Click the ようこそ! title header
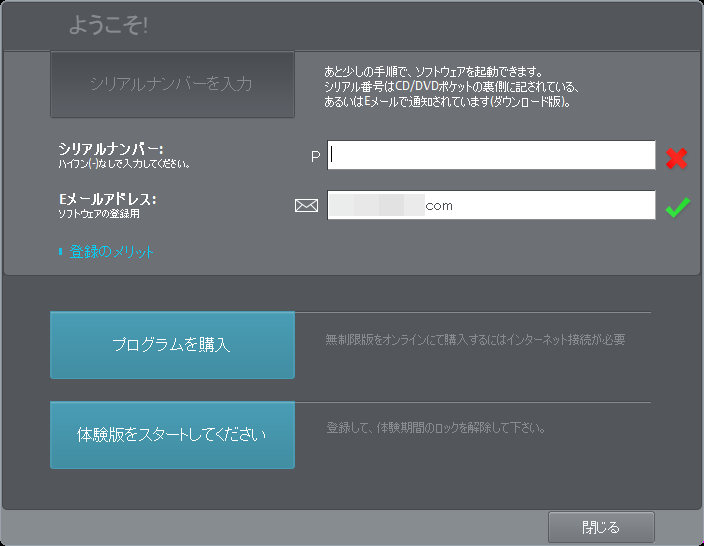 pyautogui.click(x=108, y=26)
